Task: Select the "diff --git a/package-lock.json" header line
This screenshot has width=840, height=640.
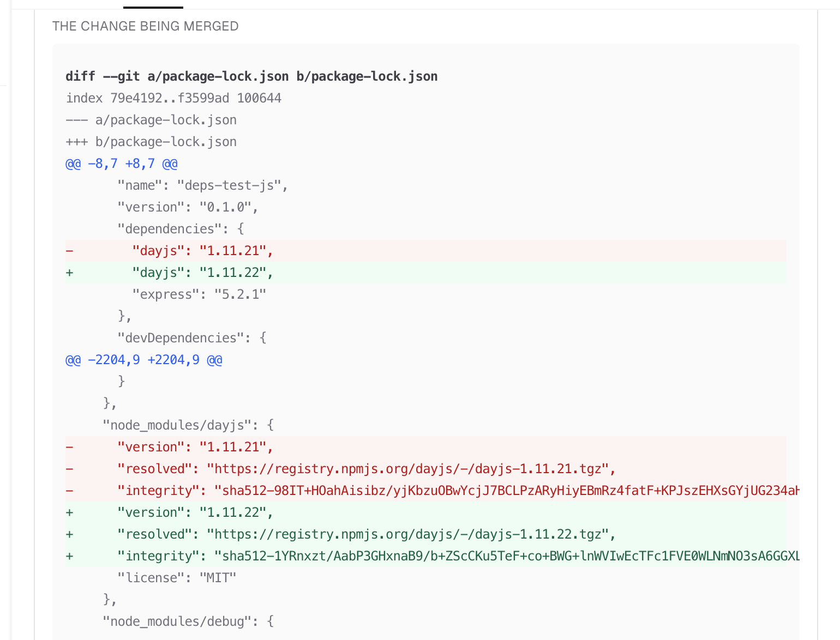Action: coord(251,76)
